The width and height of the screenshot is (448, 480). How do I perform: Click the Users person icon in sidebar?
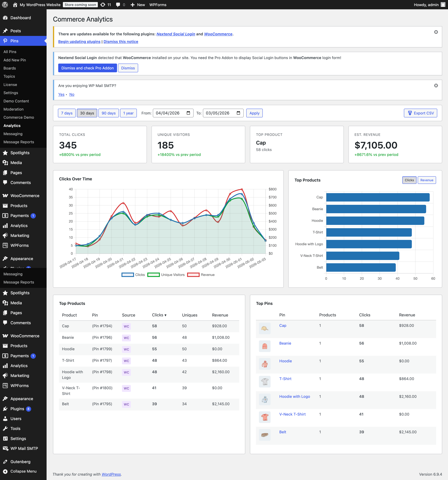5,419
